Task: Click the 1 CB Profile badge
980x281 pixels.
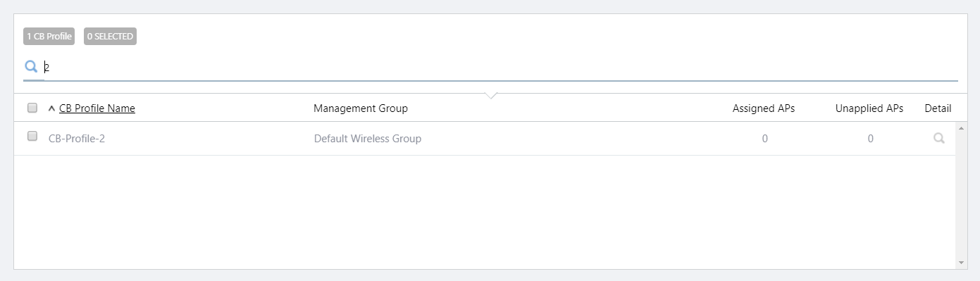Action: tap(49, 36)
